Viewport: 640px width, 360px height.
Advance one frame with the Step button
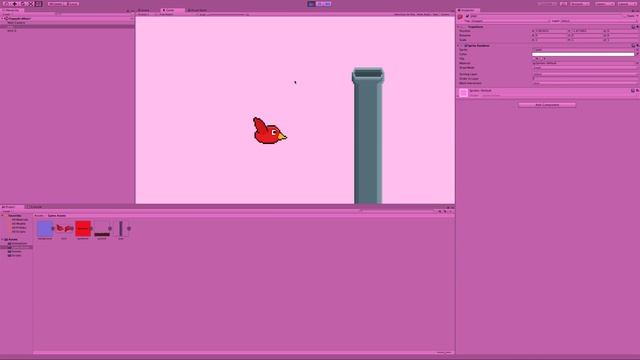point(327,4)
